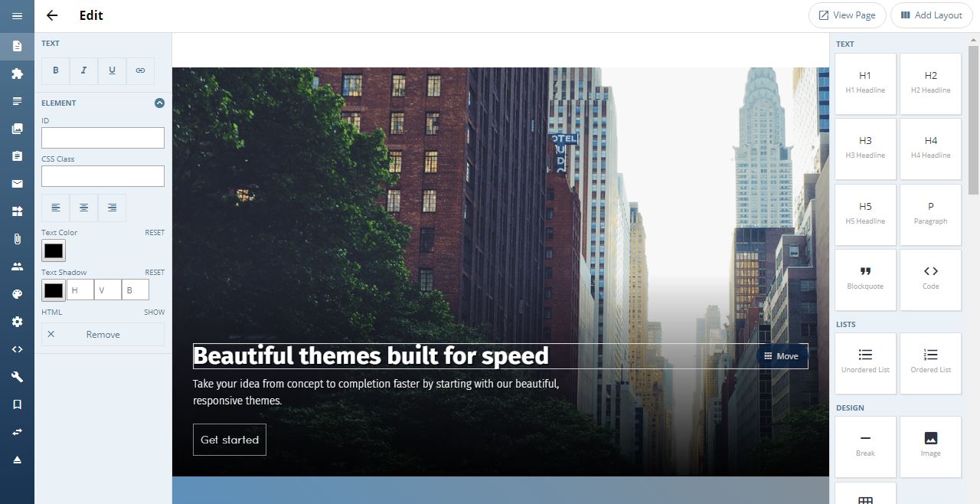This screenshot has width=980, height=504.
Task: Go back with the arrow icon
Action: pyautogui.click(x=52, y=15)
